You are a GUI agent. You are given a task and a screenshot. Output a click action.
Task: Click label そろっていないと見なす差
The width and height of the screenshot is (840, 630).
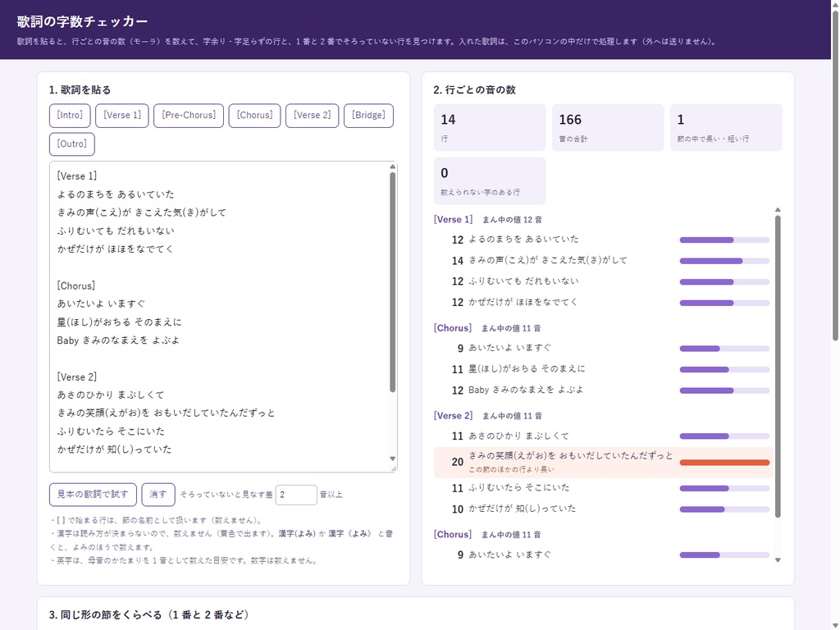(x=226, y=495)
